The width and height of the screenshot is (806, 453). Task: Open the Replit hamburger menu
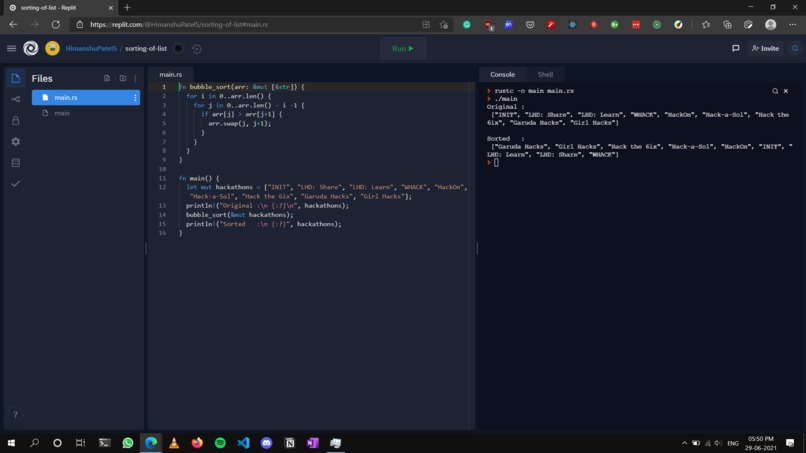pos(11,48)
